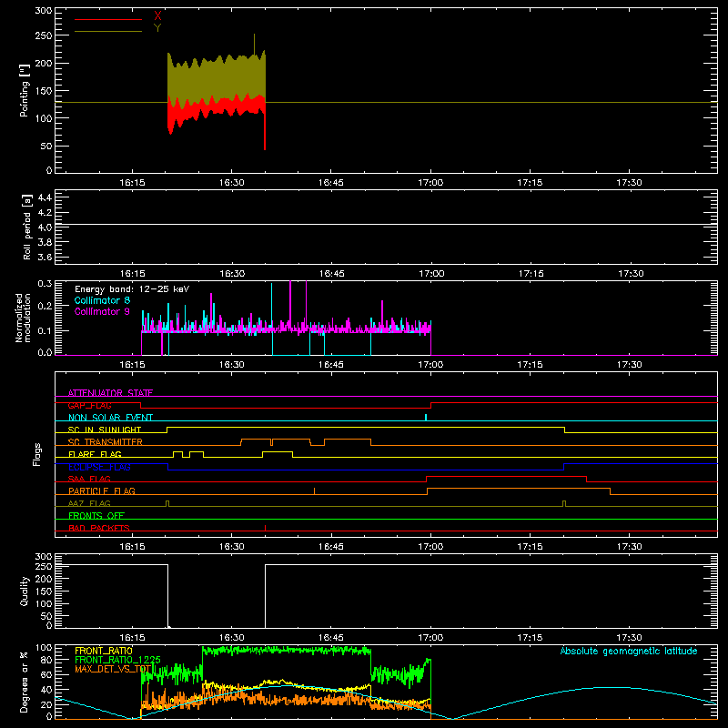Select the NON_SOLAR_EVENT flag label
The image size is (728, 728).
[x=110, y=418]
